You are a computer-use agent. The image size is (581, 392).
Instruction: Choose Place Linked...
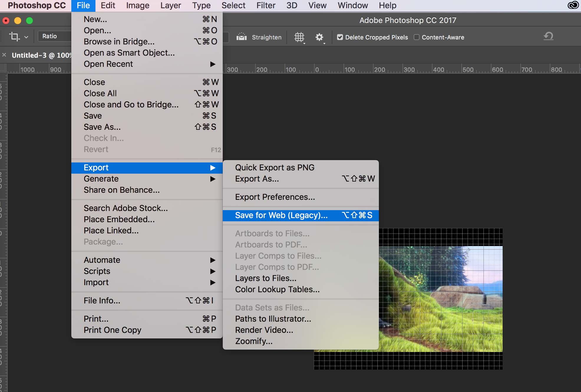147,230
